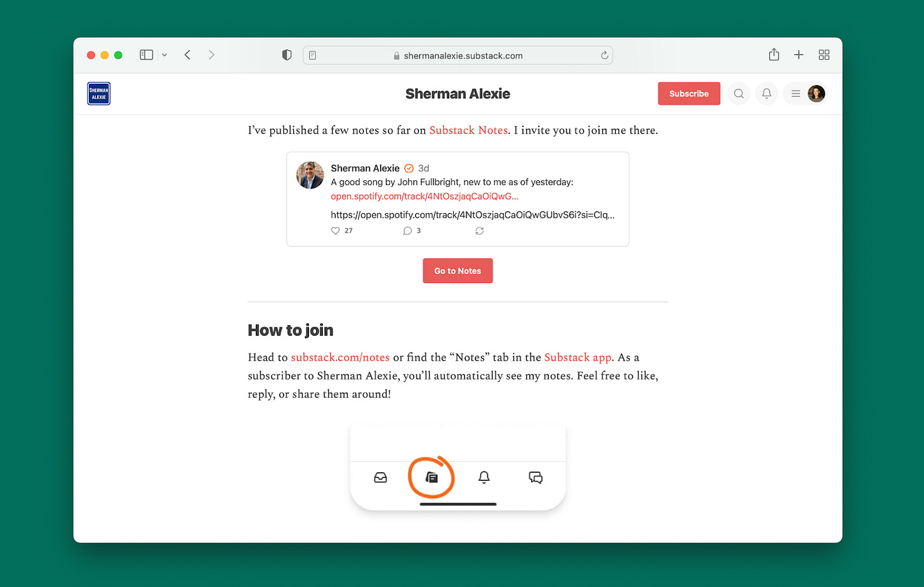This screenshot has height=587, width=924.
Task: Click the Sherman Alexie publication logo
Action: click(x=98, y=93)
